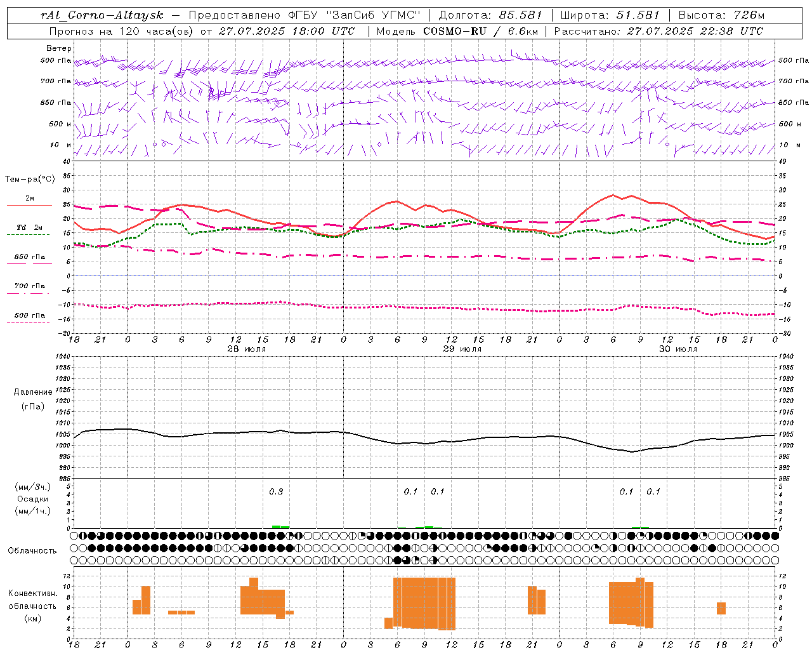
Task: Click the Облачность cloud cover label
Action: click(32, 550)
